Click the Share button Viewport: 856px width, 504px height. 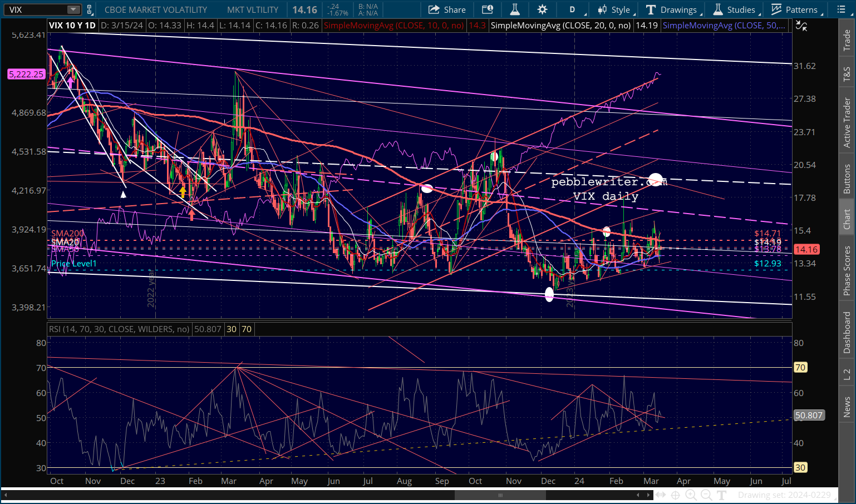pyautogui.click(x=447, y=9)
